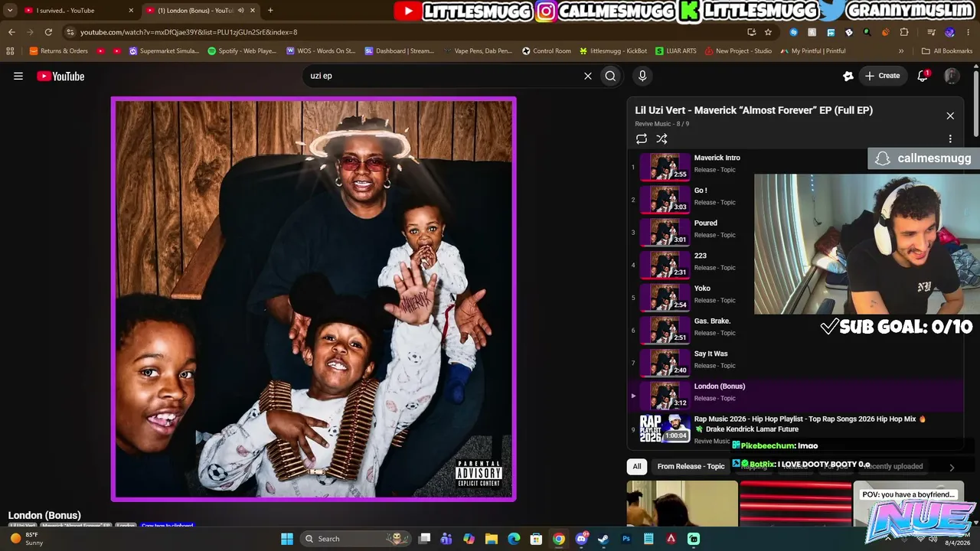
Task: Open littlesmugg - KickBot bookmark
Action: click(613, 51)
